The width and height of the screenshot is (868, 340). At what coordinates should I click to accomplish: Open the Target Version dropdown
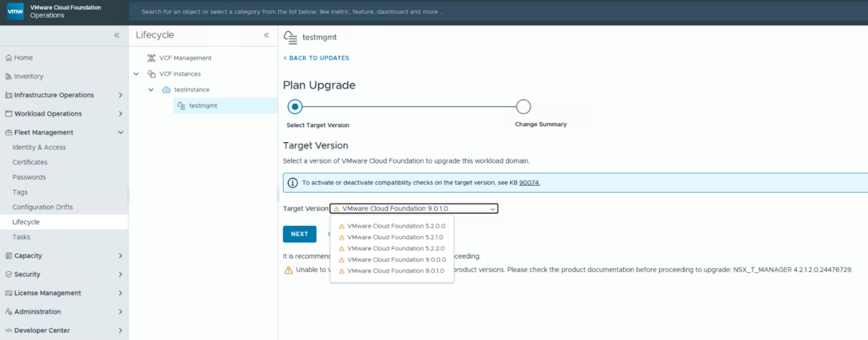[414, 208]
